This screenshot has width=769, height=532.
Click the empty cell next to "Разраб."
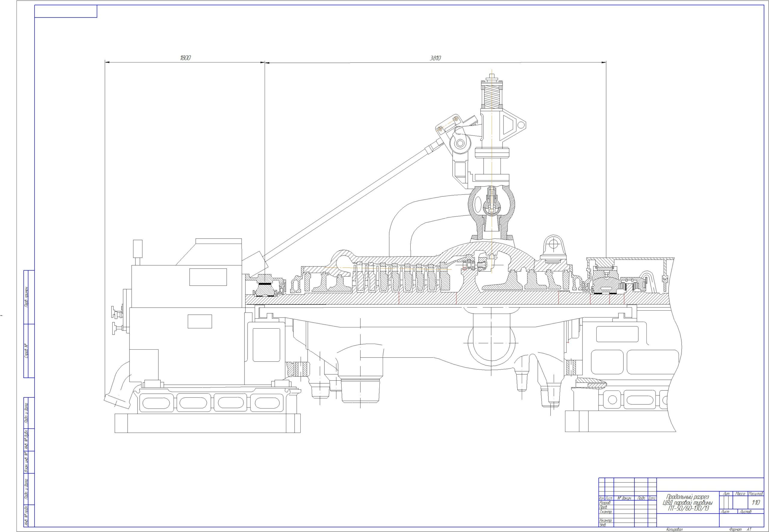pos(624,503)
